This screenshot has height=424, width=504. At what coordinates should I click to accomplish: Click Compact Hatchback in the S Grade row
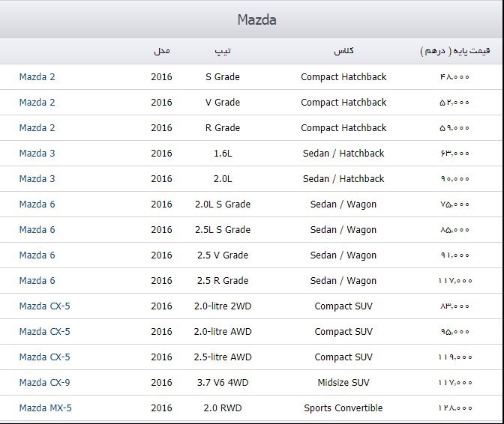(x=343, y=77)
